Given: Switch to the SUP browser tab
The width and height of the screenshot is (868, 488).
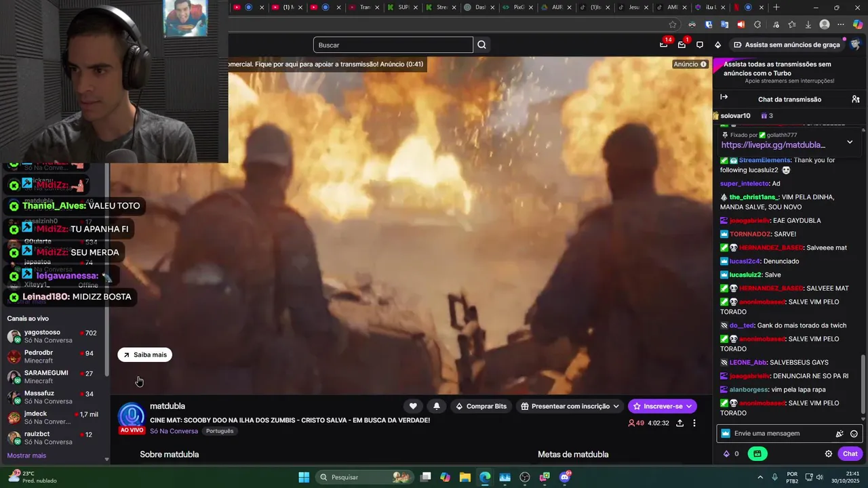Looking at the screenshot, I should coord(401,7).
